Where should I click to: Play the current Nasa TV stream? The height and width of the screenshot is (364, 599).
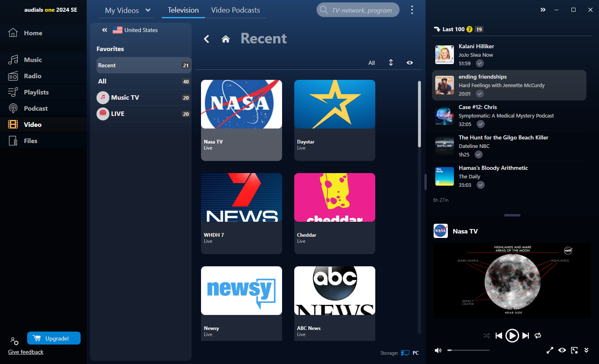(x=512, y=336)
